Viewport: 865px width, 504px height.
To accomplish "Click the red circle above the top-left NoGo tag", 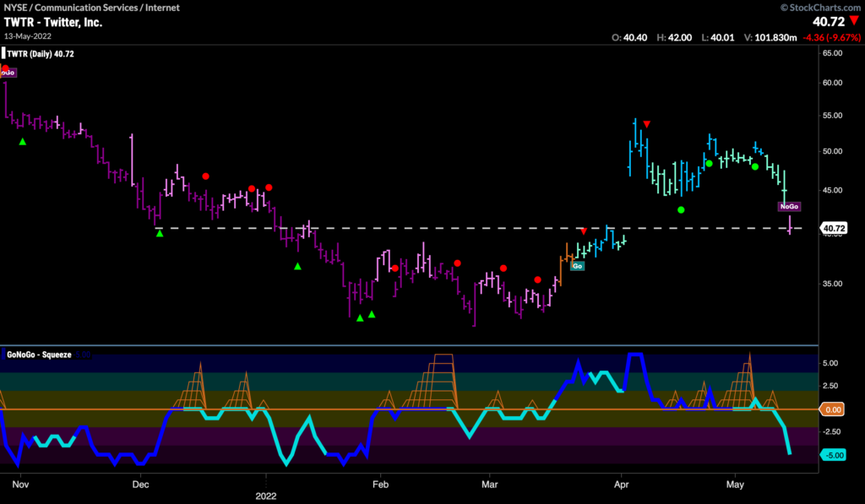I will (5, 69).
